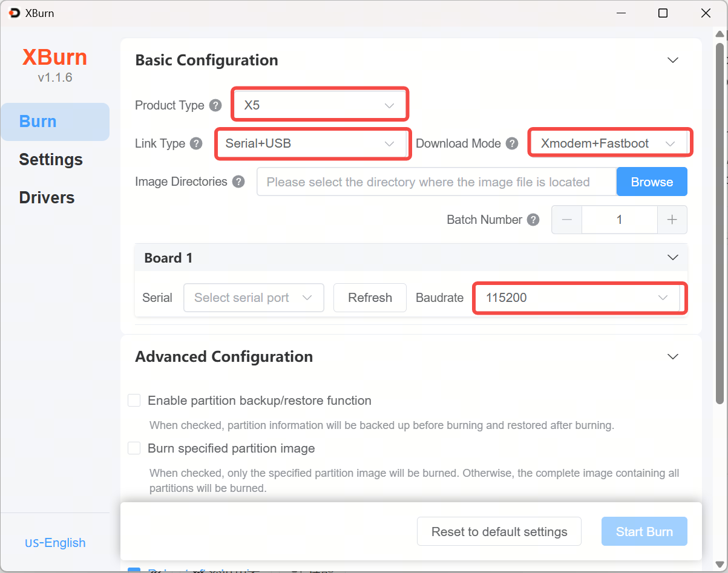Collapse the Basic Configuration section
This screenshot has width=728, height=573.
click(x=672, y=60)
